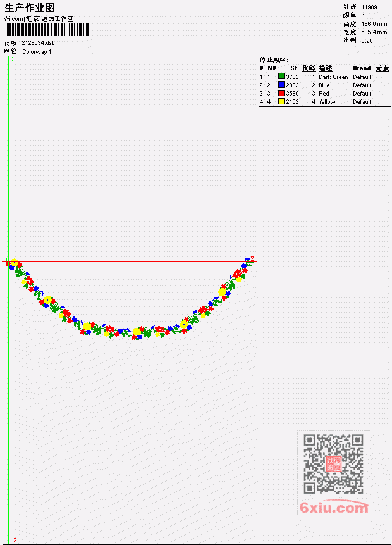Click Default brand in the Red row
The width and height of the screenshot is (392, 545).
pyautogui.click(x=362, y=94)
